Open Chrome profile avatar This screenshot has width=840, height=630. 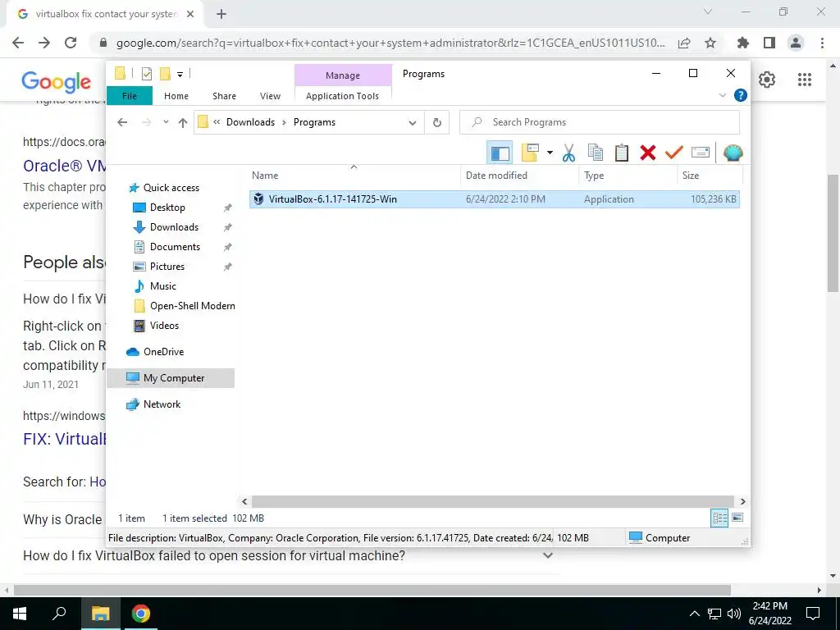pos(796,43)
